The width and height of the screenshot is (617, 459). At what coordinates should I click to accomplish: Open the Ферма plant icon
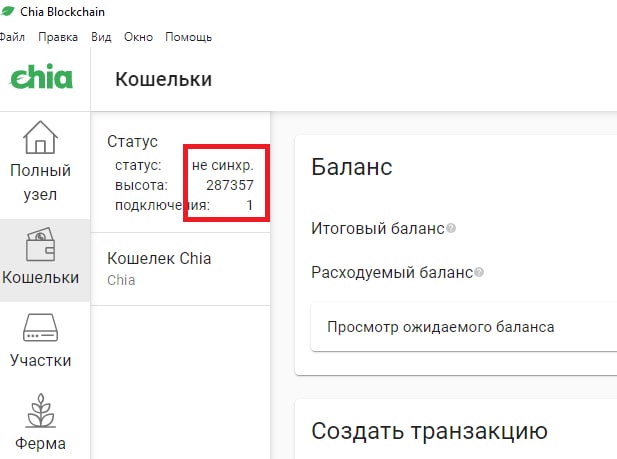(41, 411)
